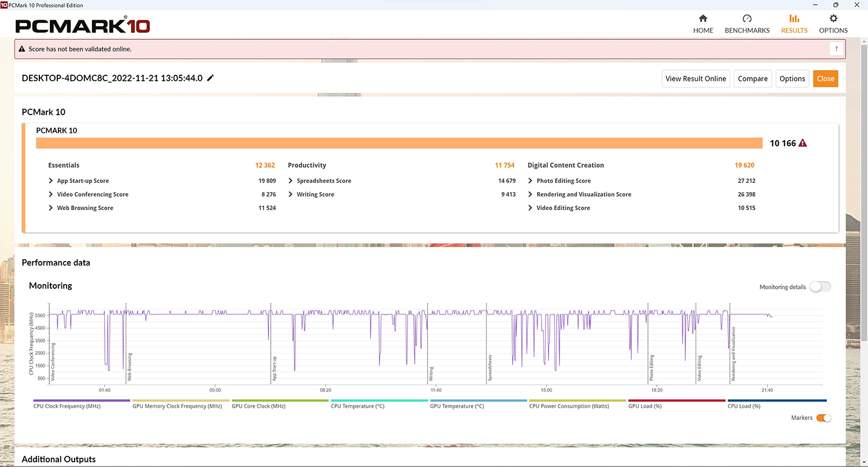Image resolution: width=868 pixels, height=467 pixels.
Task: Click the Additional Outputs heading
Action: tap(58, 459)
